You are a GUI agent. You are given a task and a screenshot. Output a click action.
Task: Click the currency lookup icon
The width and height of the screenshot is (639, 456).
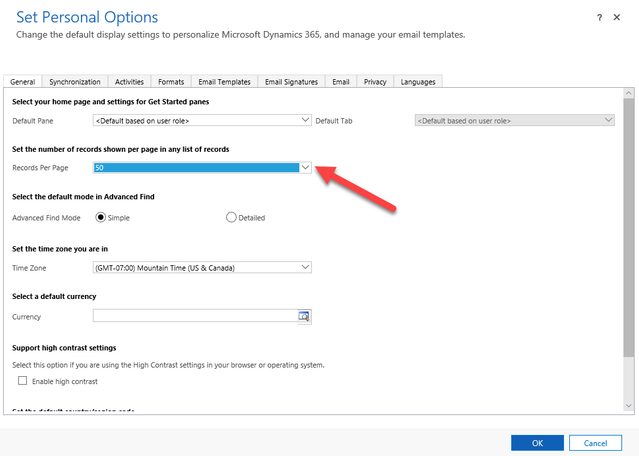[305, 317]
